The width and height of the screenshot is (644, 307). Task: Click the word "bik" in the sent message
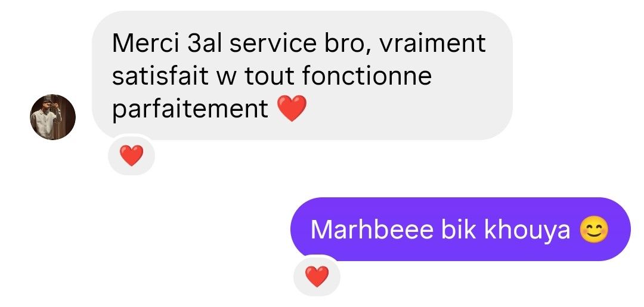(459, 230)
